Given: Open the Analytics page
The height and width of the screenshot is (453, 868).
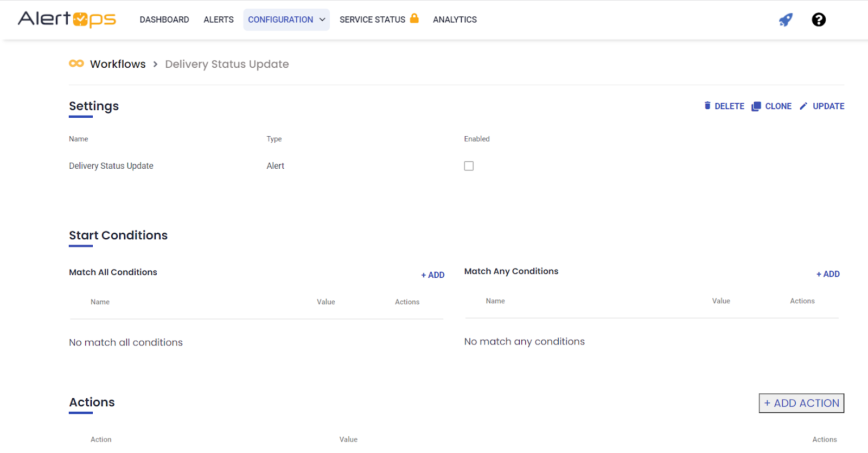Looking at the screenshot, I should [455, 20].
